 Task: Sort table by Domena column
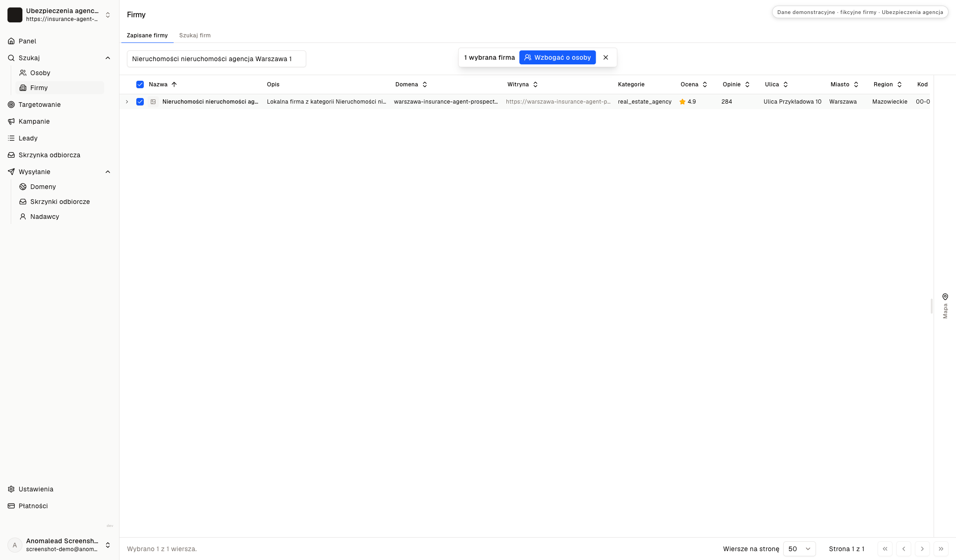(x=411, y=84)
